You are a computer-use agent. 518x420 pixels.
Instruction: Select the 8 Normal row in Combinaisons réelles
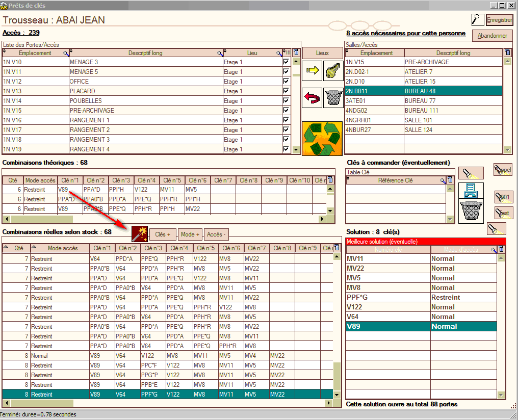coord(168,356)
